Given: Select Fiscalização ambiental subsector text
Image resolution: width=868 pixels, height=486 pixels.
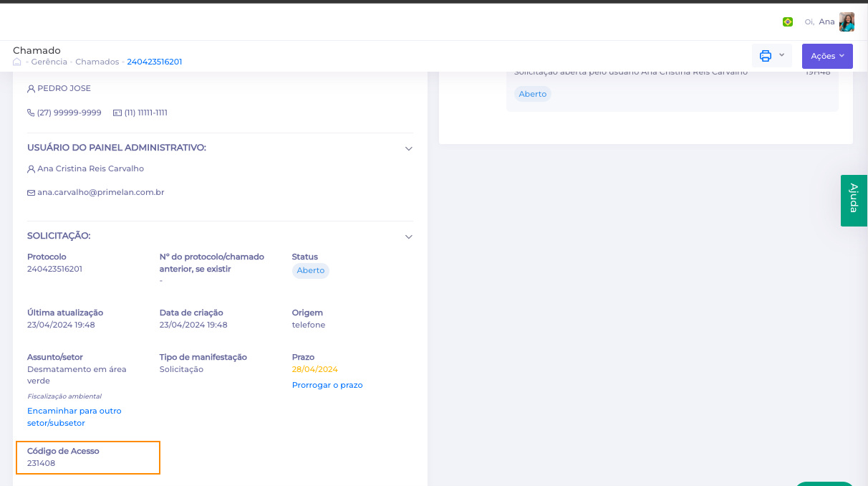Looking at the screenshot, I should (64, 396).
